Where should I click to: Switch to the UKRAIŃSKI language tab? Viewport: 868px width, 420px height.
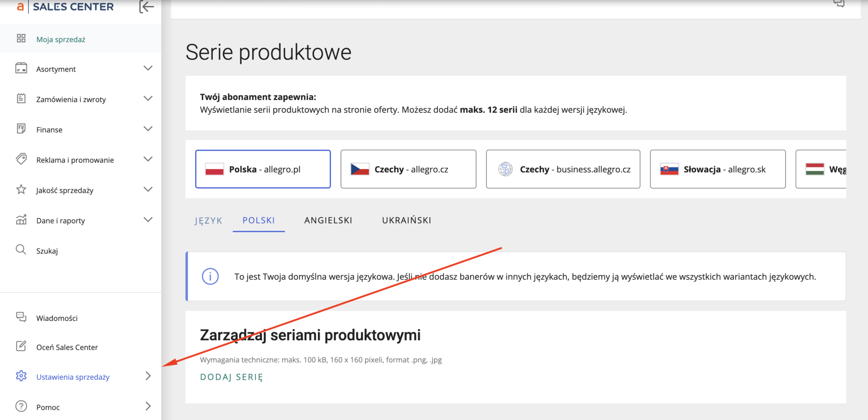tap(407, 220)
